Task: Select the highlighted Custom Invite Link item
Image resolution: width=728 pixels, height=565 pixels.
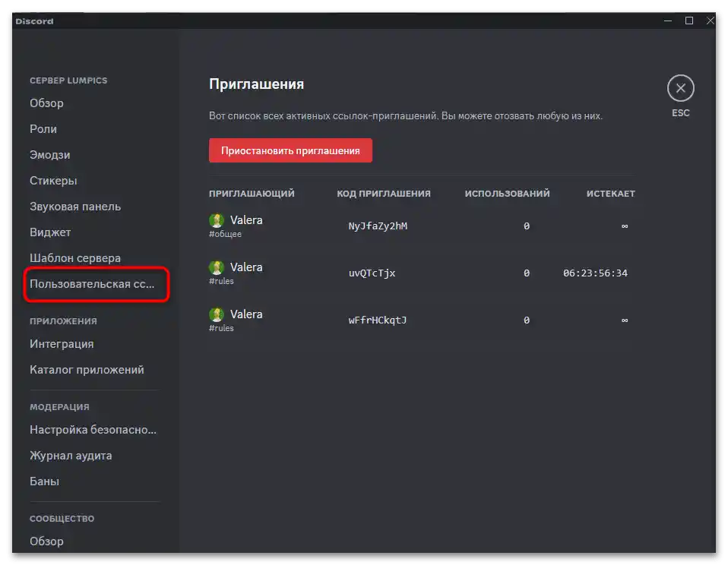Action: [x=92, y=284]
